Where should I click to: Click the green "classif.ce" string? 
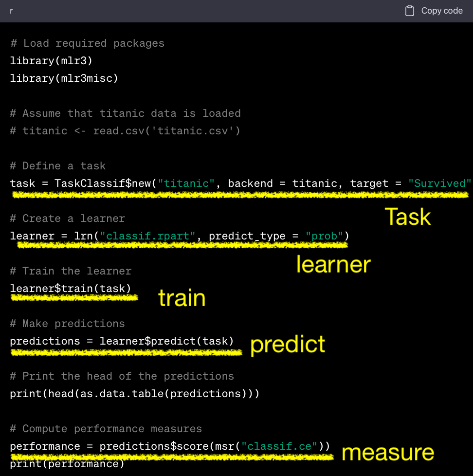click(279, 446)
